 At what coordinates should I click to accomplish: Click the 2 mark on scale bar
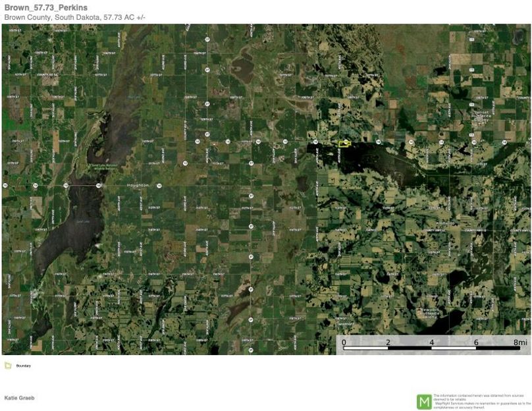pos(388,342)
